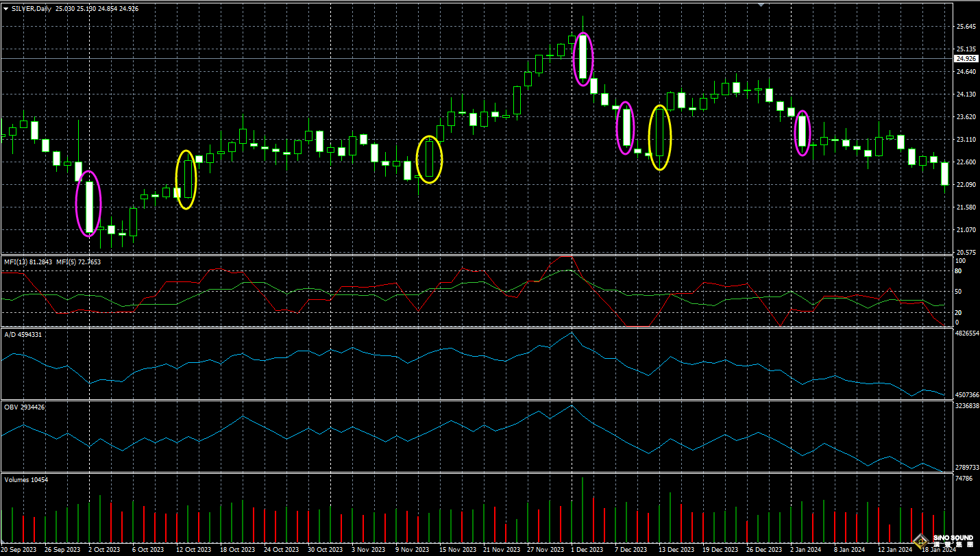Image resolution: width=980 pixels, height=556 pixels.
Task: Click the MFI scale value 20
Action: tap(959, 313)
